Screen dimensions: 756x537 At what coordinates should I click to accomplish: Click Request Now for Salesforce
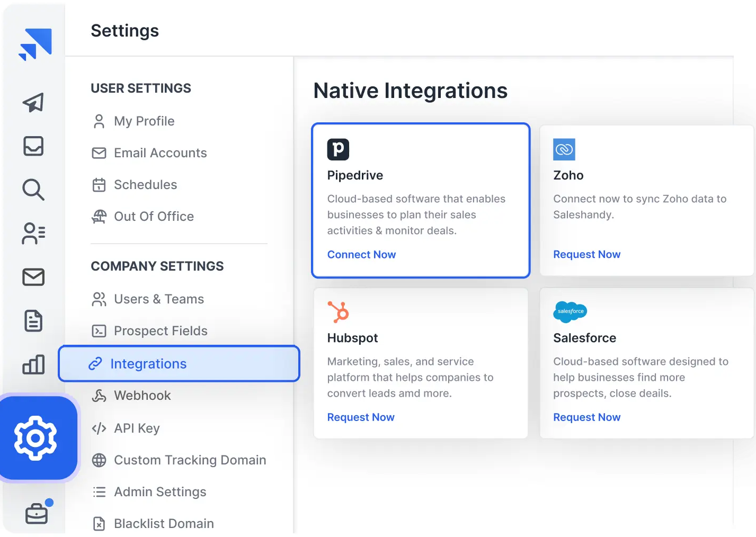pos(586,417)
